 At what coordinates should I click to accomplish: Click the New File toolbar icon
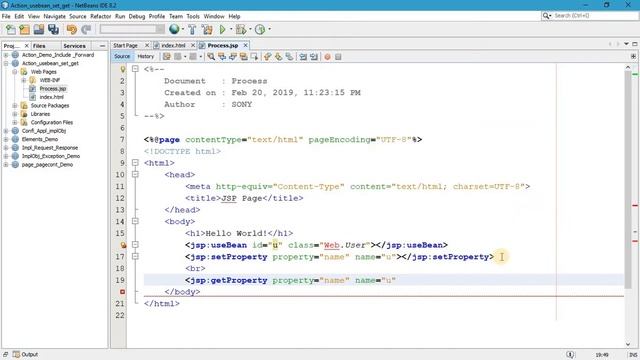tap(11, 29)
